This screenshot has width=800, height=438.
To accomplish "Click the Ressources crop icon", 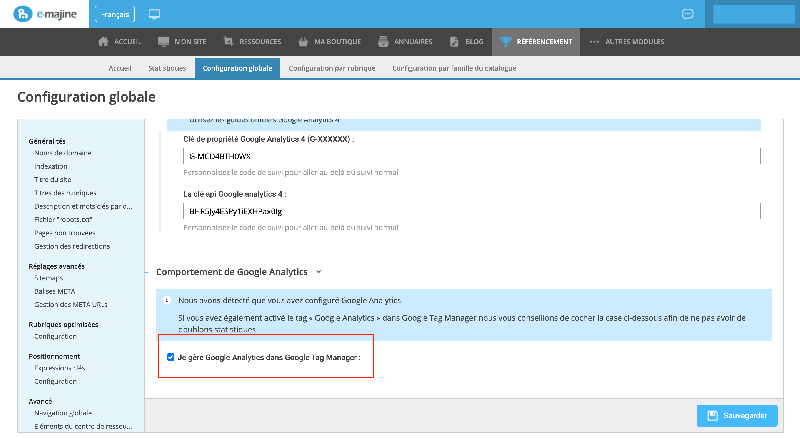I will 229,41.
